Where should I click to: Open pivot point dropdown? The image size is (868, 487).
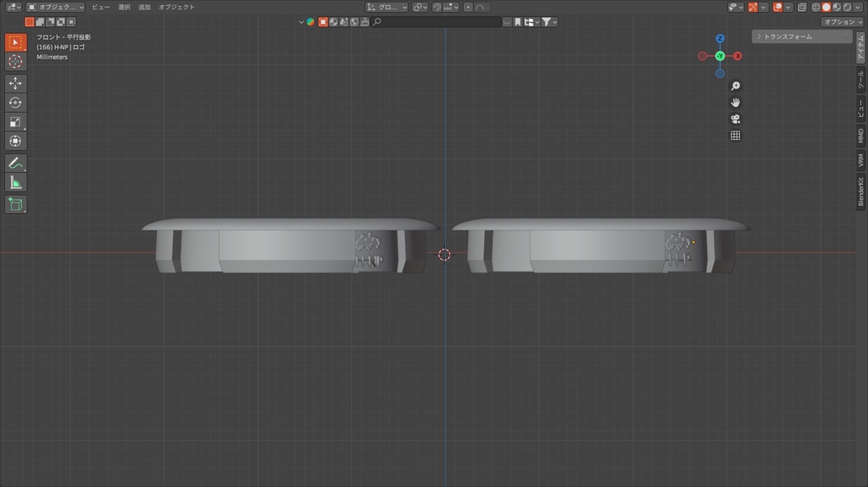420,7
